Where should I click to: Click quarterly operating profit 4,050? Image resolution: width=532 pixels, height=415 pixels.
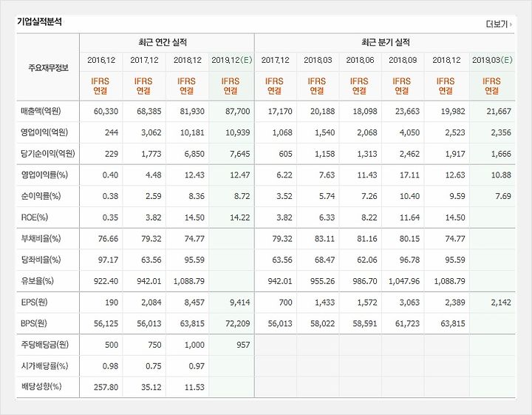pyautogui.click(x=409, y=132)
